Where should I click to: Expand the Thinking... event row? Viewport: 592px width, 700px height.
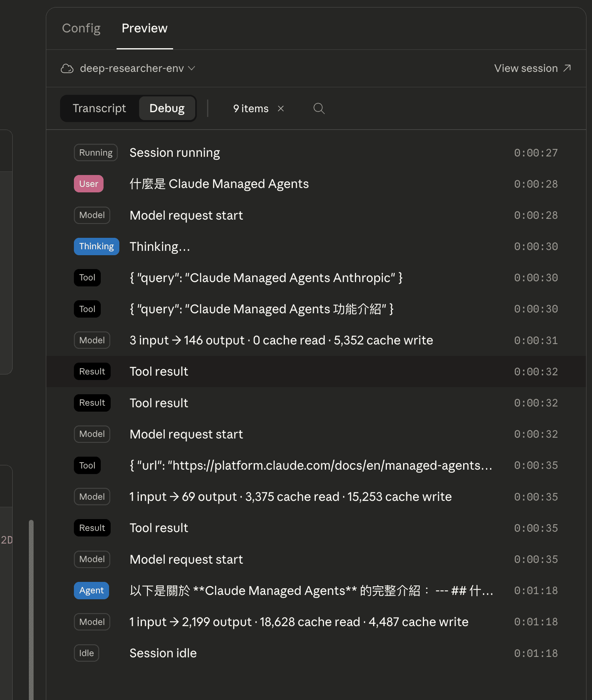click(x=160, y=247)
